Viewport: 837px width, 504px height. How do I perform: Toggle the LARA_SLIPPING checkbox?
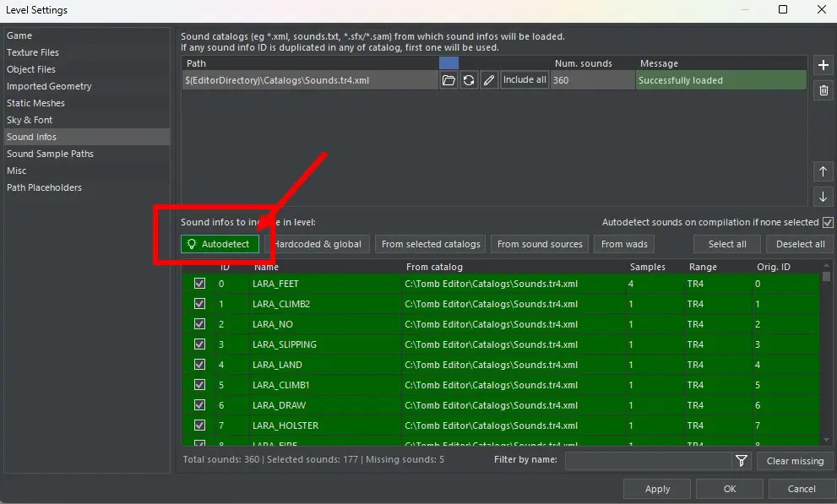click(199, 344)
